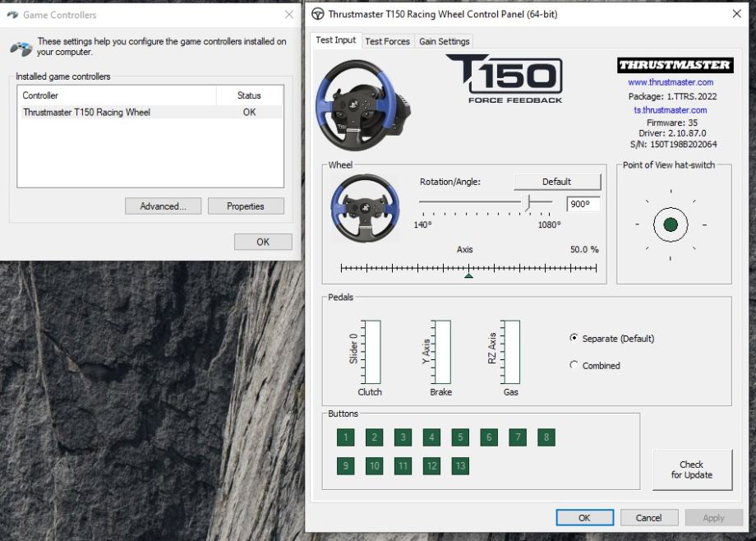Click the game controller icon in Game Controllers
This screenshot has width=756, height=541.
coord(21,47)
